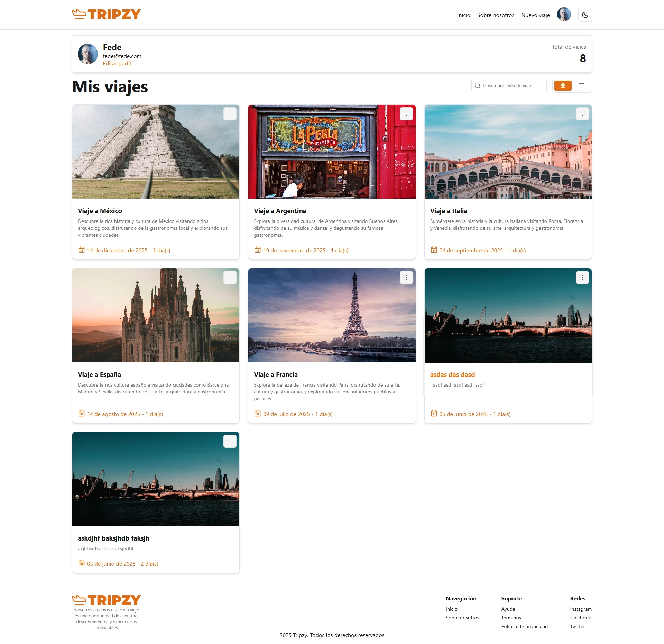Open options menu on Viaje a Francia card
This screenshot has height=644, width=664.
click(406, 277)
